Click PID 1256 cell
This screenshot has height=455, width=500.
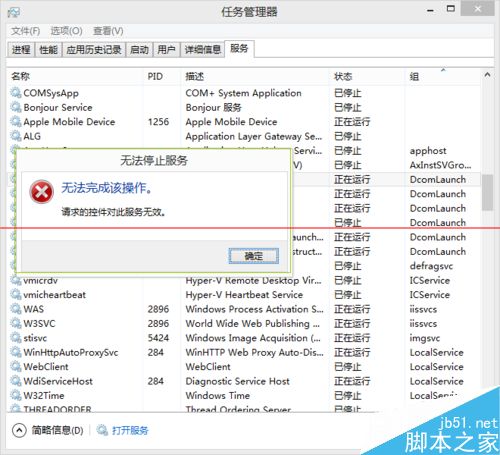point(158,121)
